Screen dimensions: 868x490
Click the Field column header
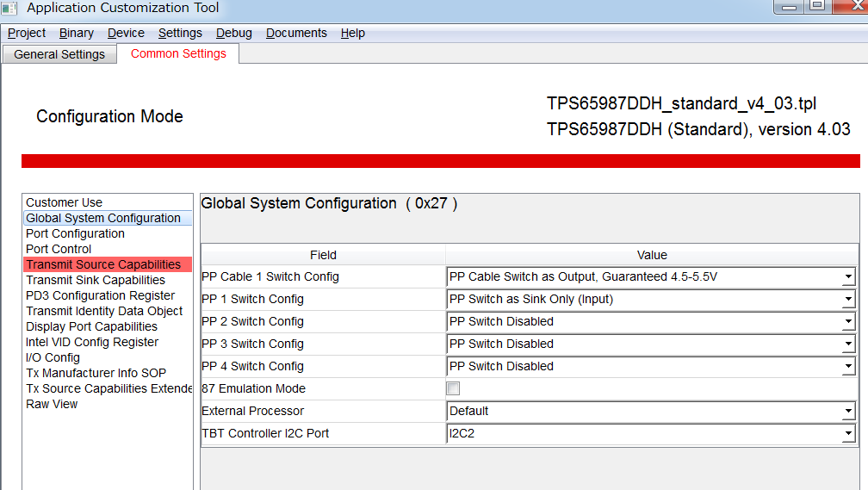pos(323,255)
